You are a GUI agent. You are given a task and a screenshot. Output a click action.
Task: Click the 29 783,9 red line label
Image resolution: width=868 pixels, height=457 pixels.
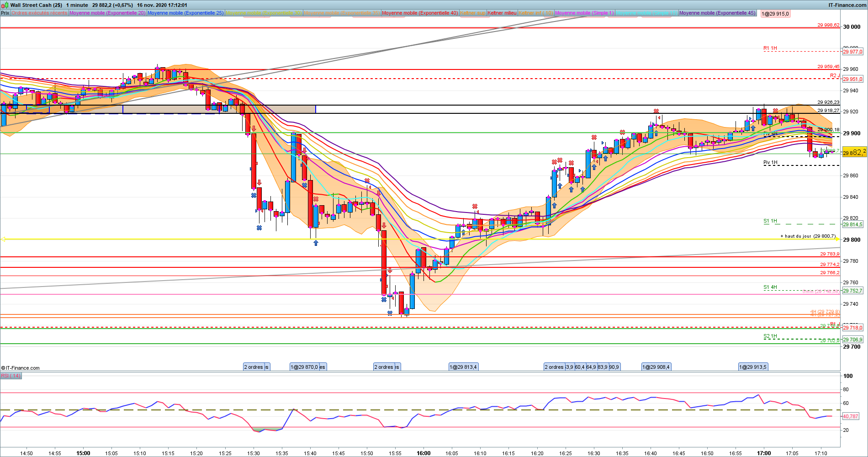tap(830, 254)
